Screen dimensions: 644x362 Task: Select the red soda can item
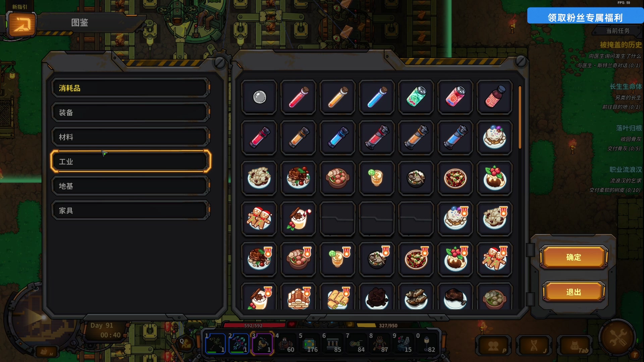pos(455,97)
